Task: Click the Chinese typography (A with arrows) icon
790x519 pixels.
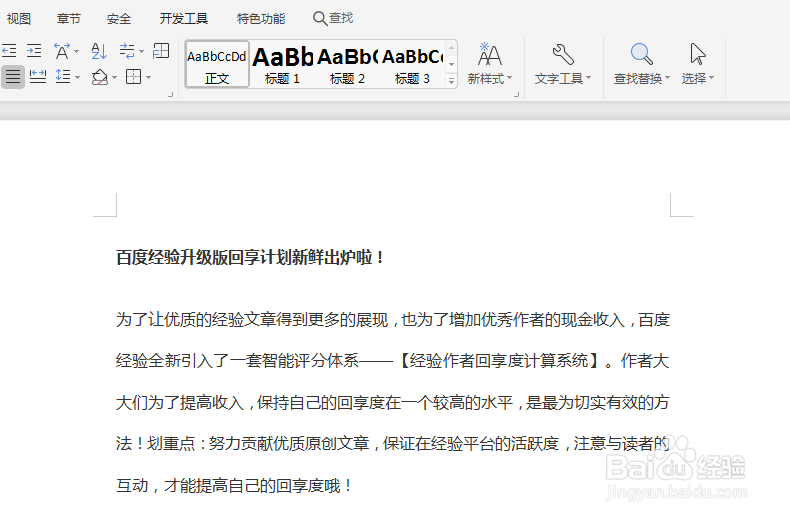Action: (x=62, y=51)
